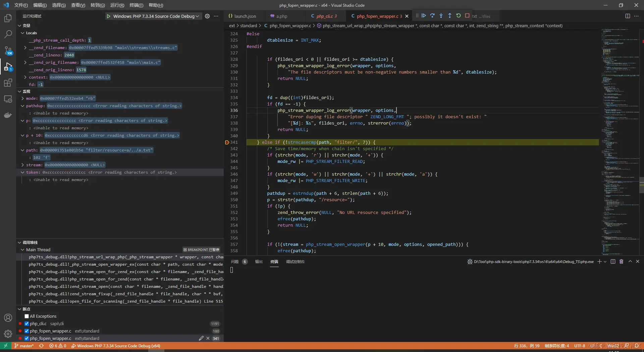Stop the debugging session
This screenshot has width=644, height=352.
point(467,16)
